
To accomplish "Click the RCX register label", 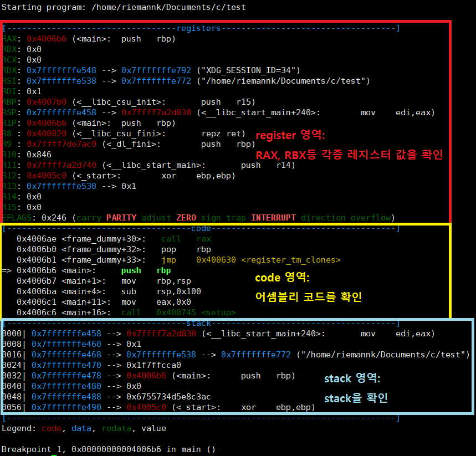I will (x=9, y=60).
